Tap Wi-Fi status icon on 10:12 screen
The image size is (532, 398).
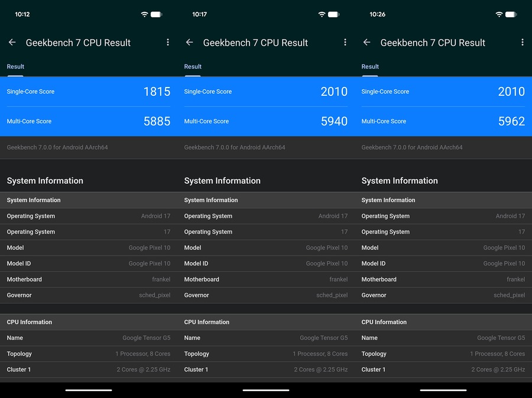(145, 14)
